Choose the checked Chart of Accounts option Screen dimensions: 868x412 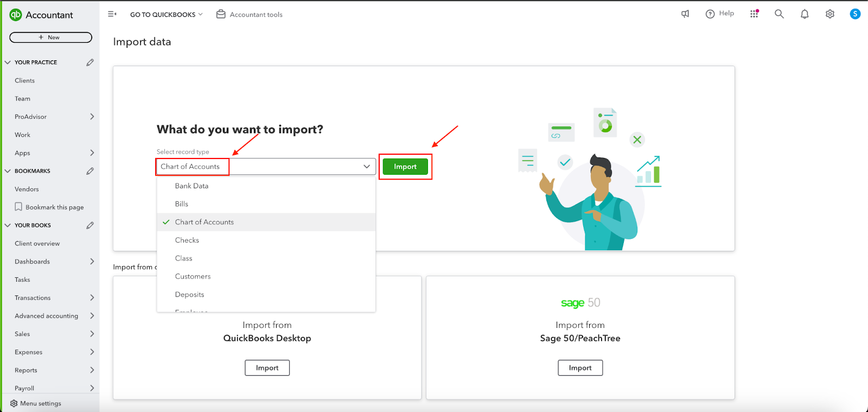[x=266, y=222]
